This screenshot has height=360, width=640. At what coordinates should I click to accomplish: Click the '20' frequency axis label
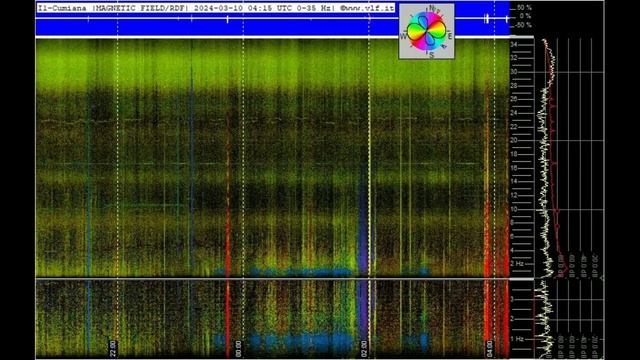514,140
